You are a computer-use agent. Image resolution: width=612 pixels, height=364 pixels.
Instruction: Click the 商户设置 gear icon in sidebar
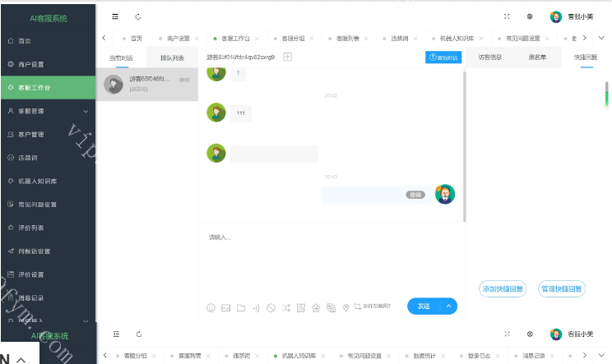tap(11, 64)
